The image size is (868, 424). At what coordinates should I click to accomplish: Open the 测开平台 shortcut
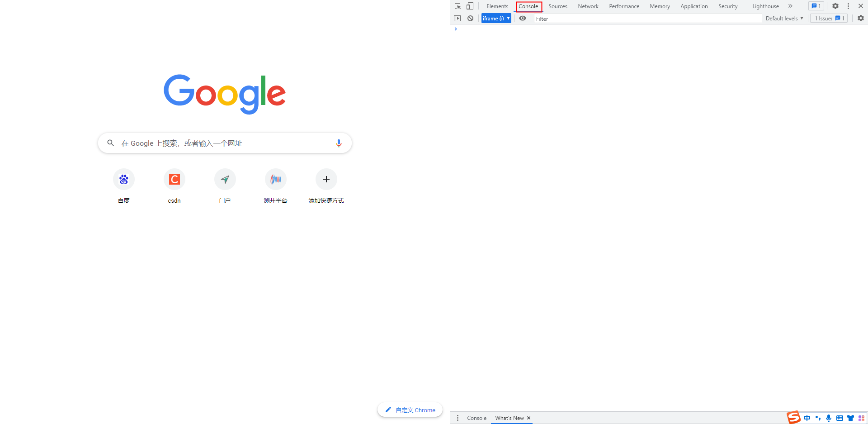pyautogui.click(x=276, y=187)
